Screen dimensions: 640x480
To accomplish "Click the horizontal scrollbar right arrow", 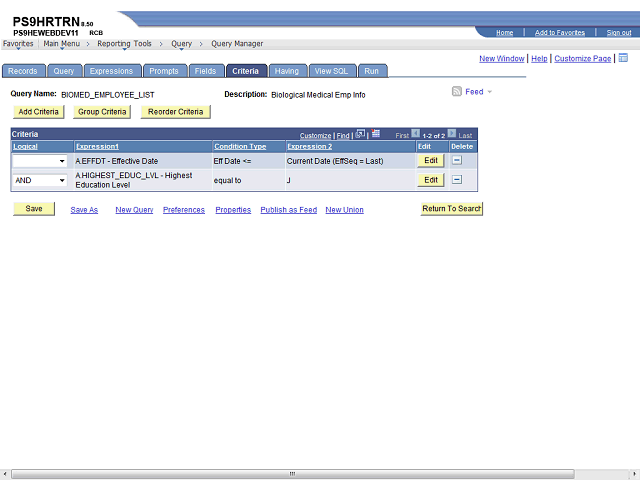I will [634, 474].
